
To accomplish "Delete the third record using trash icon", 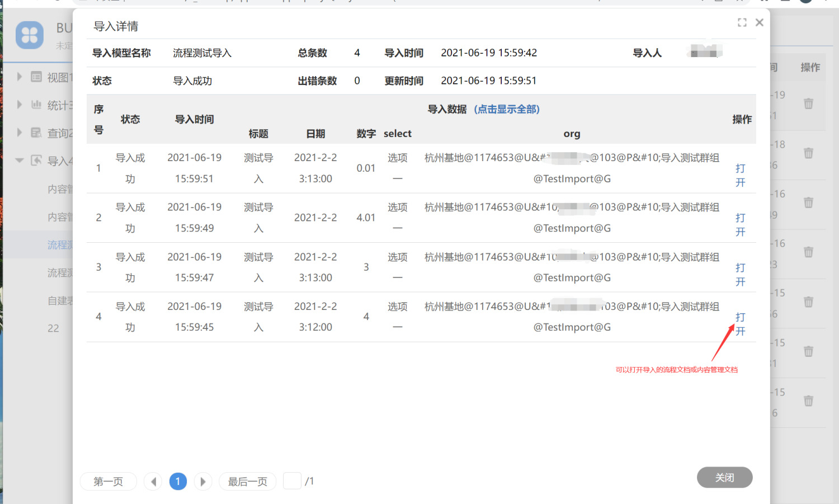I will [x=808, y=202].
